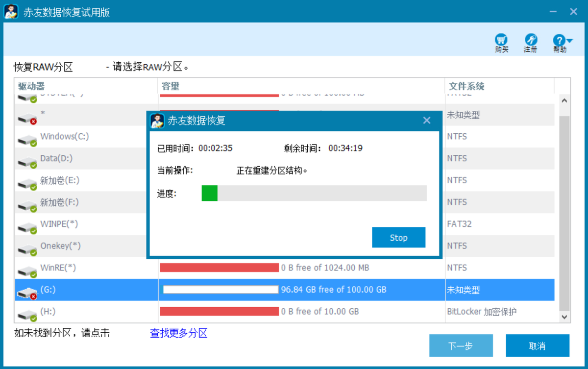Screen dimensions: 588x369
Task: Click the file system column header
Action: pyautogui.click(x=466, y=86)
